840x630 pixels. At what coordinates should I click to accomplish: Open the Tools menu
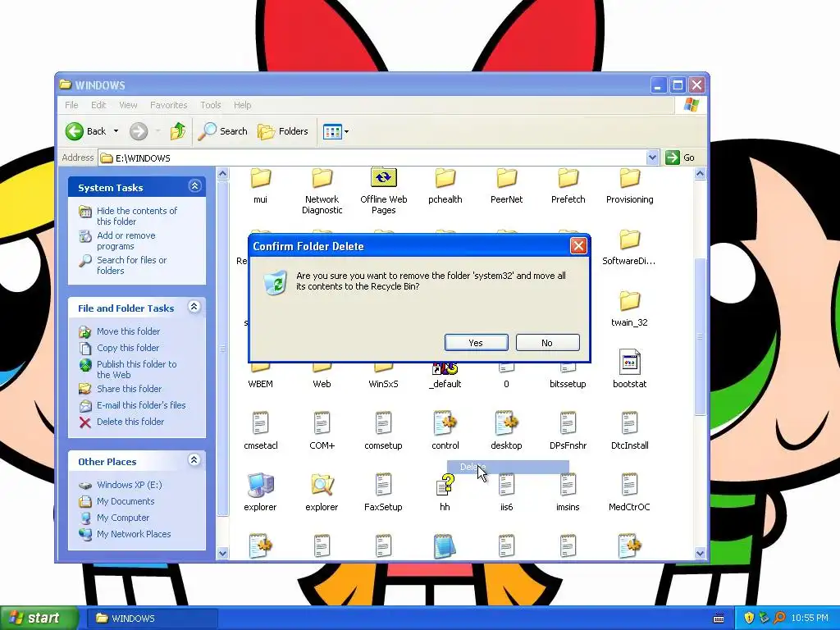211,105
